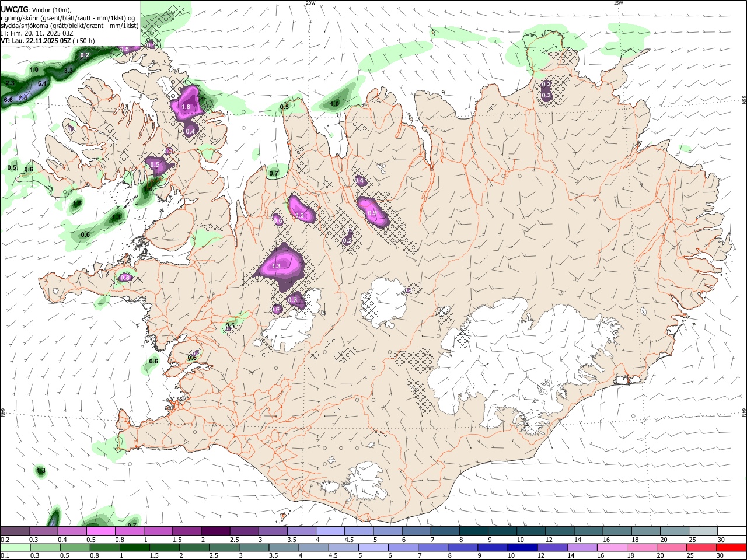Click the 0.9 snowfall value in north-central Iceland
Image resolution: width=747 pixels, height=560 pixels.
373,213
